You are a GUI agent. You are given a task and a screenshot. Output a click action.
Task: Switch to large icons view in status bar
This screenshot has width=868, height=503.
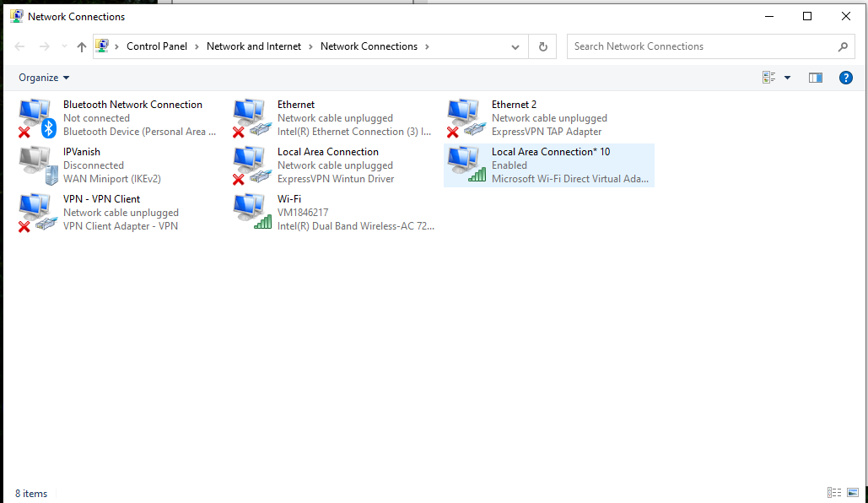[853, 492]
